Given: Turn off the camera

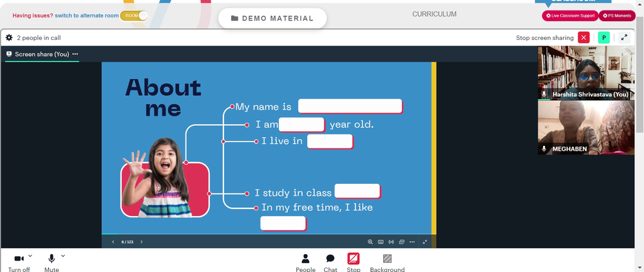Looking at the screenshot, I should click(x=19, y=262).
